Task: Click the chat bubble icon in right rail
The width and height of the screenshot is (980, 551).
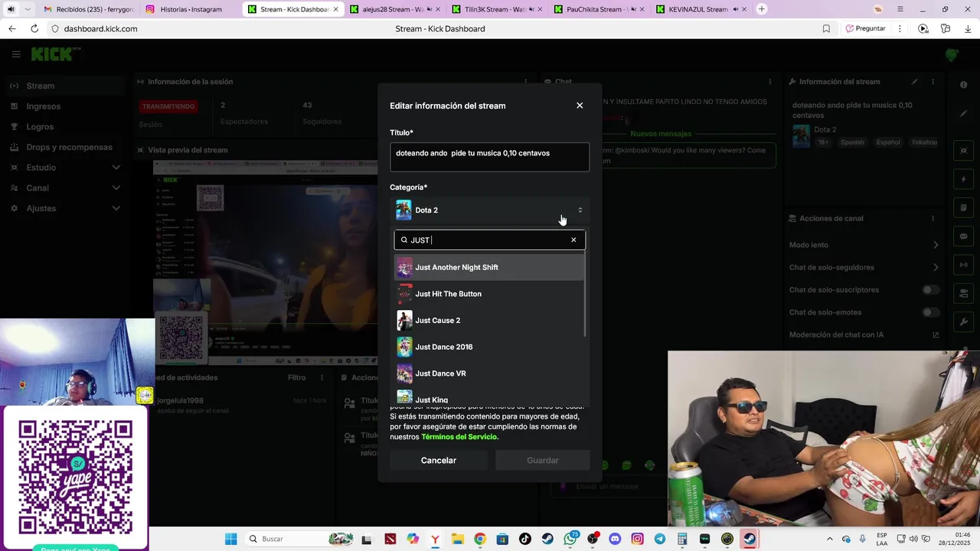Action: point(964,236)
